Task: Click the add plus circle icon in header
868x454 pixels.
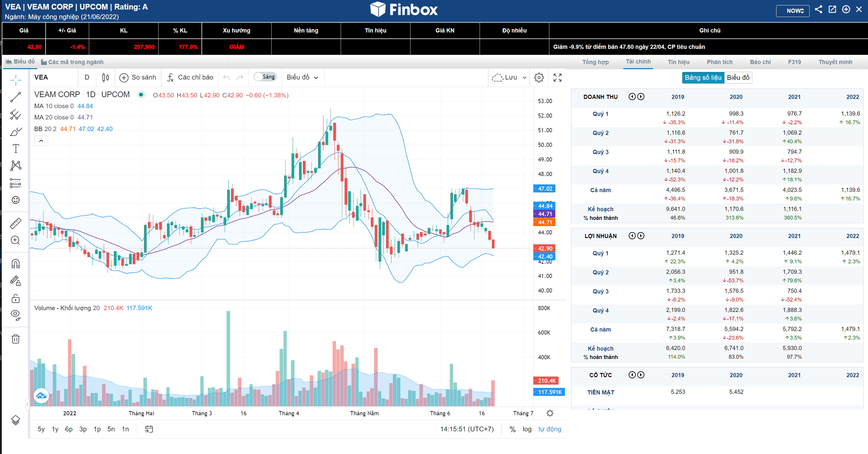Action: 846,10
